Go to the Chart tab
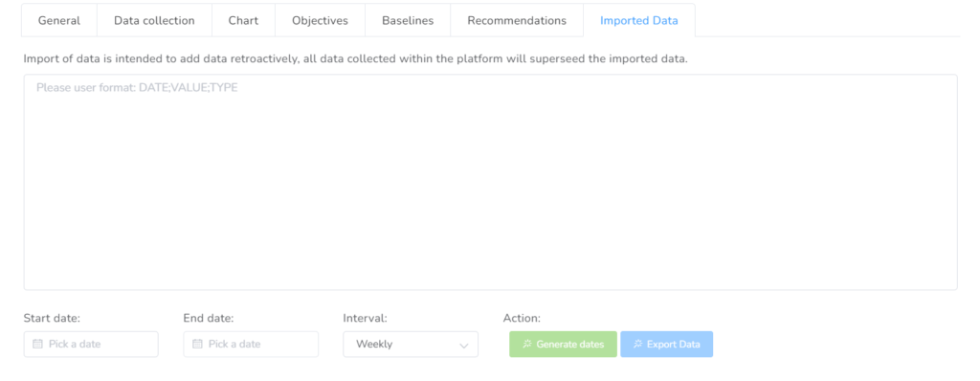The image size is (980, 381). (x=243, y=21)
